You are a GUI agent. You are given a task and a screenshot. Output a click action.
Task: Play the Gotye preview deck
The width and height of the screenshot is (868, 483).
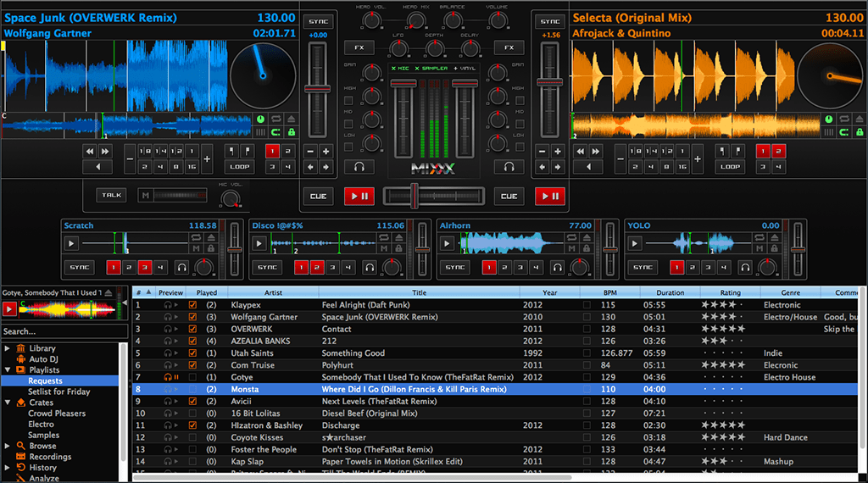8,308
